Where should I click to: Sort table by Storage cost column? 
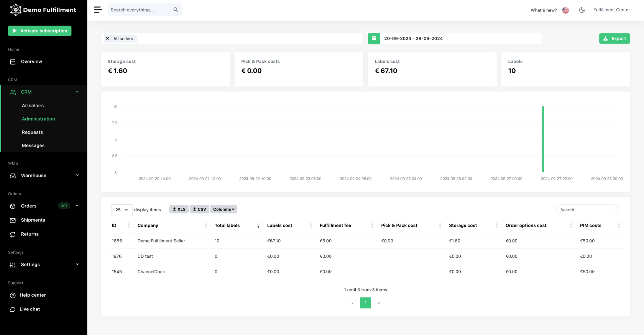pos(473,226)
